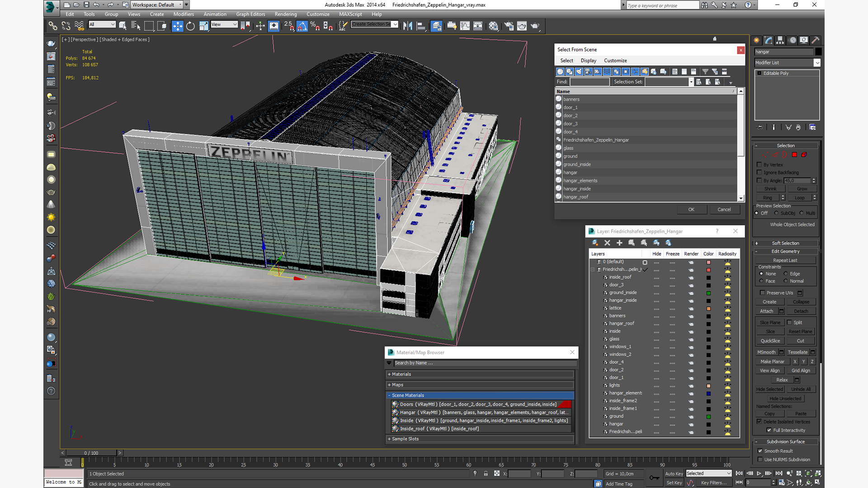Enable the By Vertex checkbox
Screen dimensions: 868x488
point(759,164)
